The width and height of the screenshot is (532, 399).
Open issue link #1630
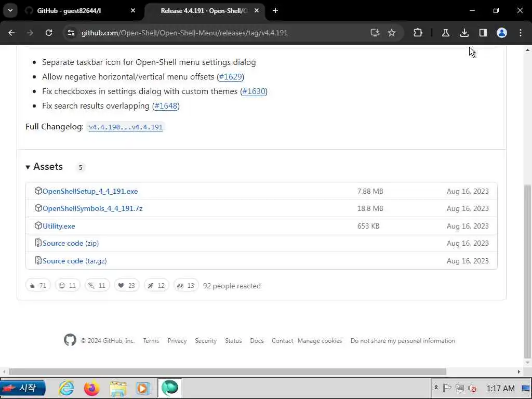[x=254, y=91]
